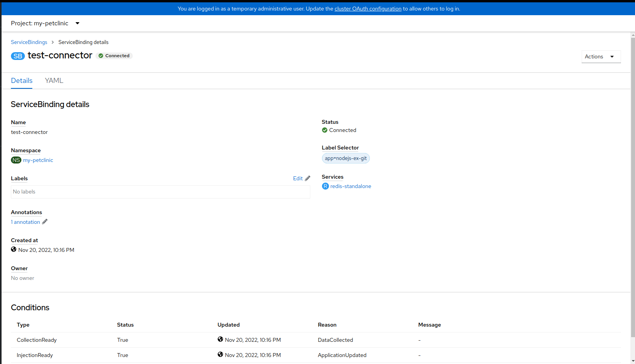This screenshot has height=364, width=635.
Task: Click the Namespace field label
Action: tap(26, 150)
